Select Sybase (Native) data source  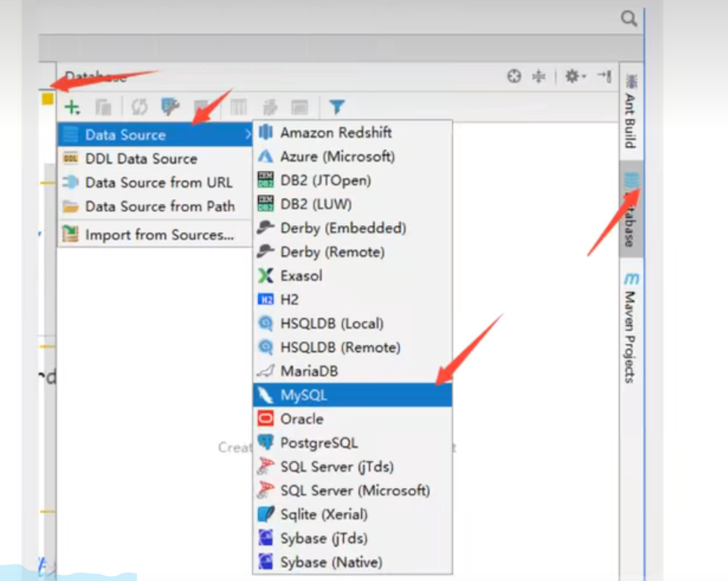point(353,562)
